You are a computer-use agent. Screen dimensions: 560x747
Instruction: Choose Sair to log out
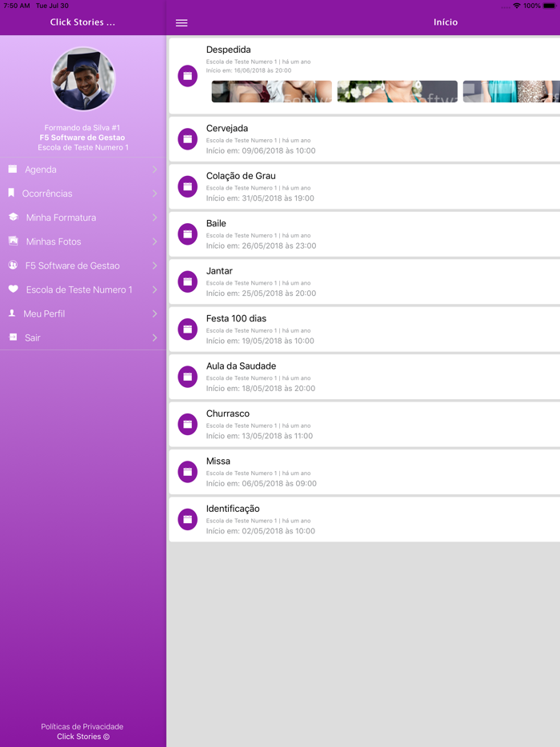point(83,338)
